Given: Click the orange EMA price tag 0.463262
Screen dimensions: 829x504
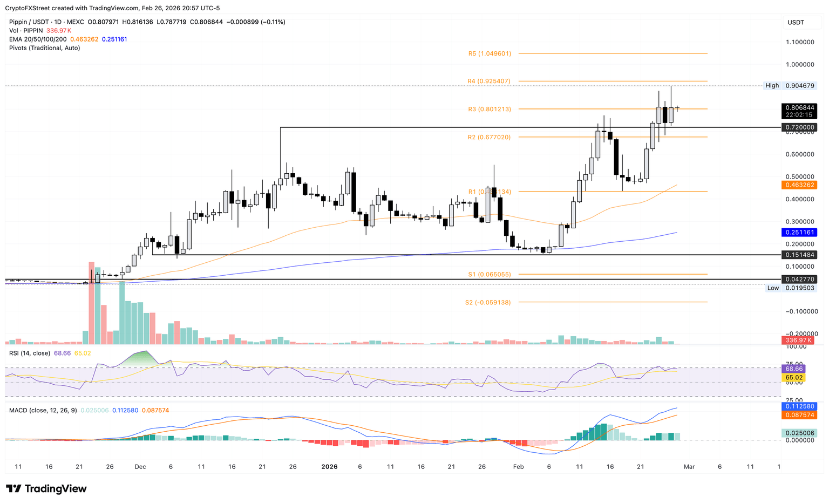Looking at the screenshot, I should pos(799,185).
